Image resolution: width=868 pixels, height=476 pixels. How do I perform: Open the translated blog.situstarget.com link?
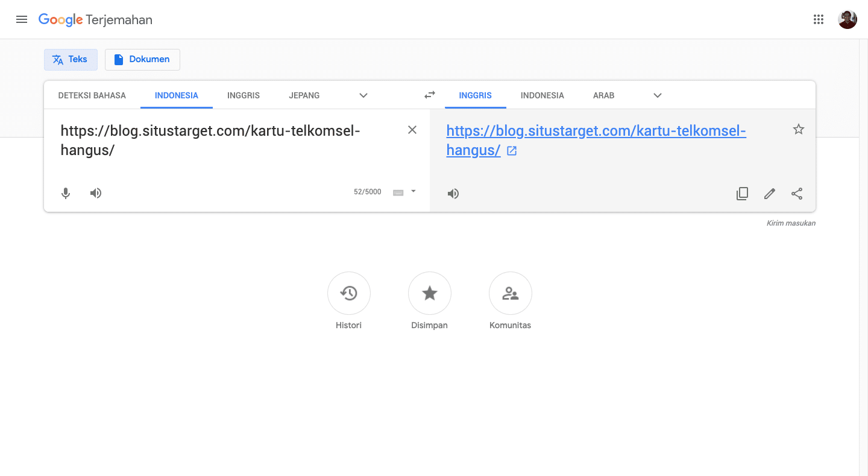click(596, 141)
